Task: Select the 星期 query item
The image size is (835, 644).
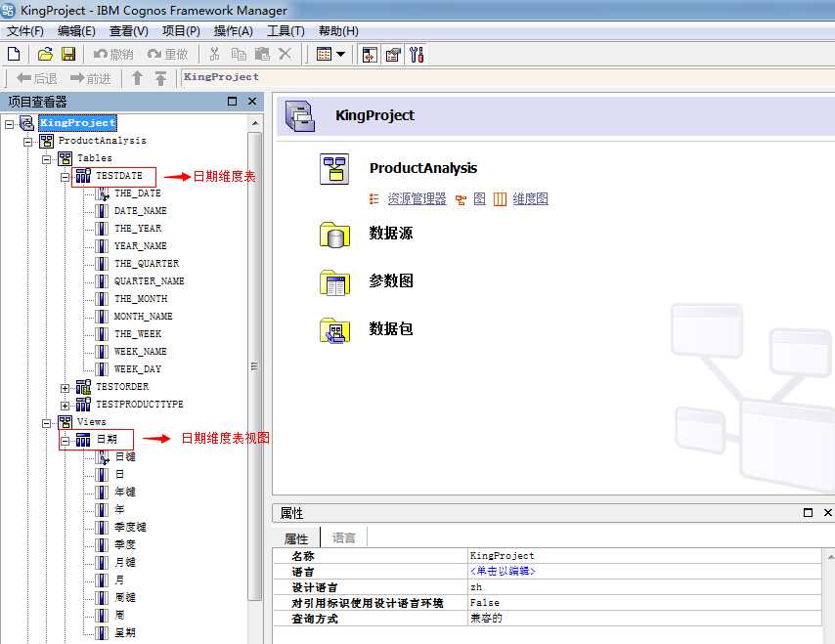Action: pyautogui.click(x=125, y=632)
